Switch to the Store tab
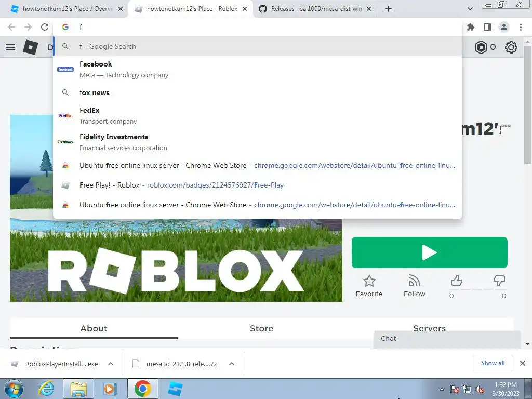532x399 pixels. coord(261,328)
